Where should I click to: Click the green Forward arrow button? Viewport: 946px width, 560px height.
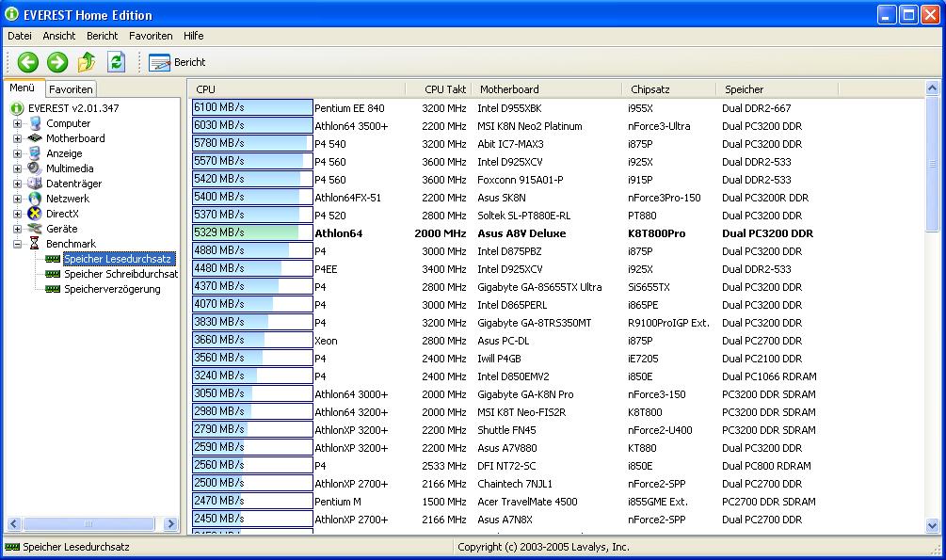point(57,61)
